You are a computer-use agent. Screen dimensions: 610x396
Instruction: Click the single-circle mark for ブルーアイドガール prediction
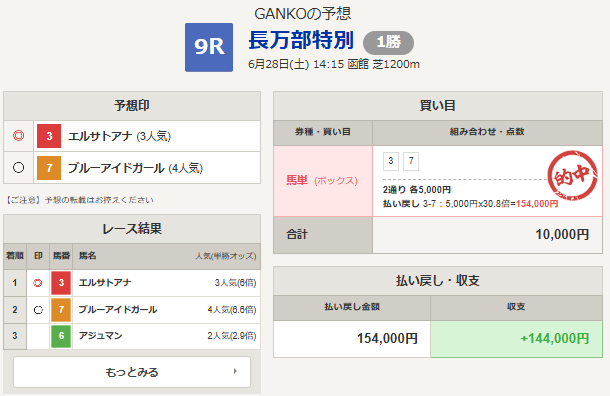pyautogui.click(x=18, y=168)
